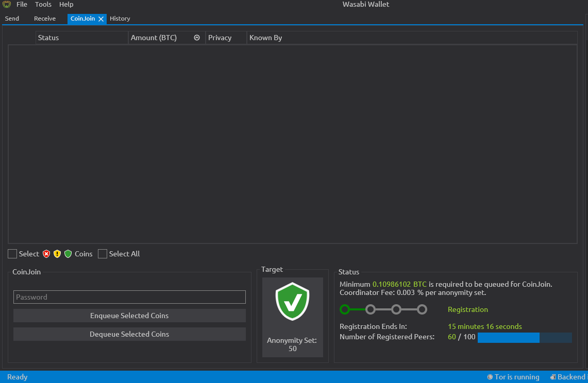Switch to the History tab

point(120,19)
